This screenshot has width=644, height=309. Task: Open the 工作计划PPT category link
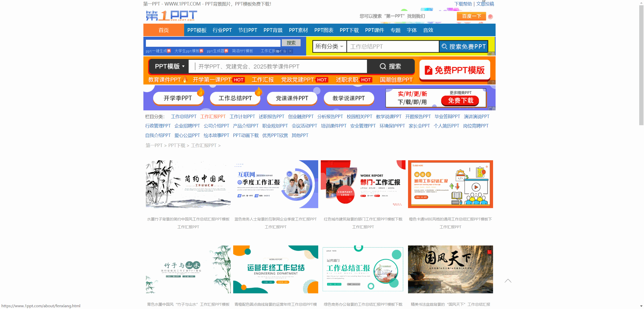242,116
